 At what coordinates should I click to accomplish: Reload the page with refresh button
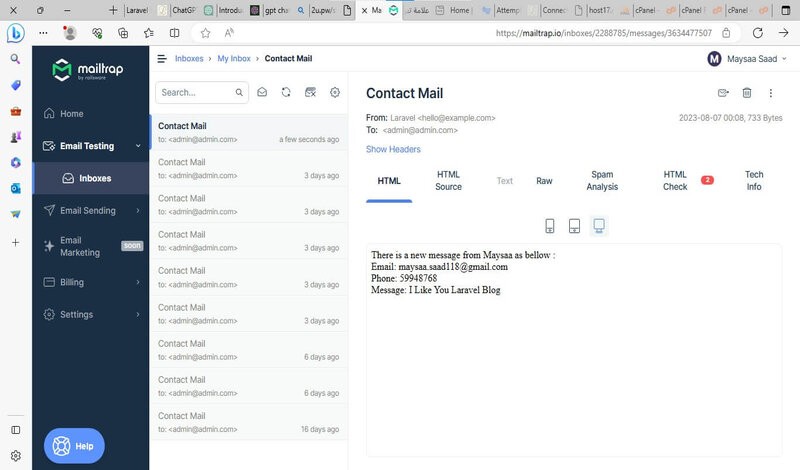[758, 33]
